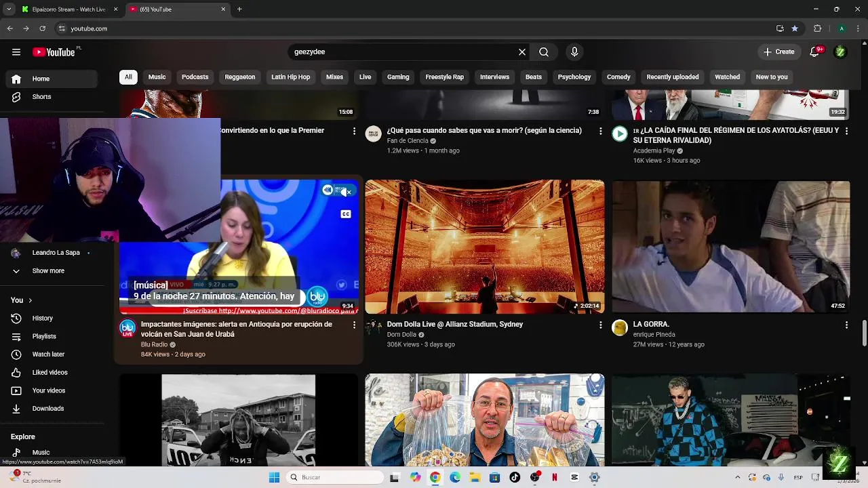The image size is (868, 488).
Task: Open the YouTube guide hamburger menu
Action: (16, 52)
